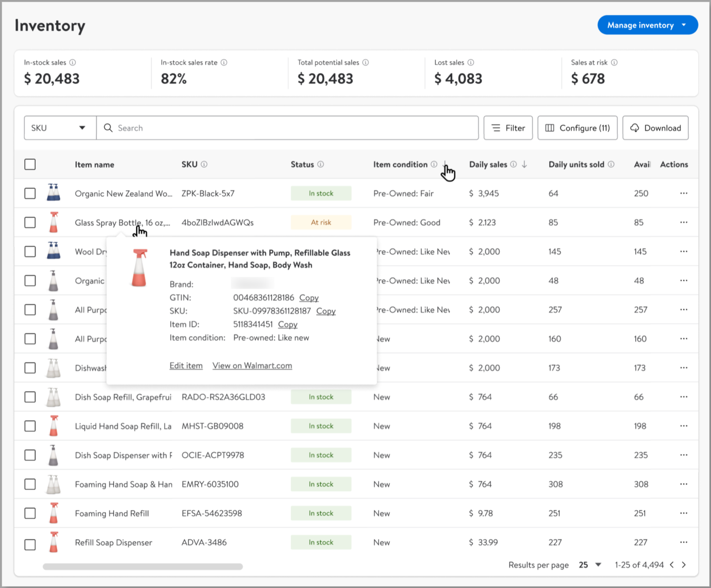Open the SKU search type dropdown
Screen dimensions: 711x588
pos(60,128)
